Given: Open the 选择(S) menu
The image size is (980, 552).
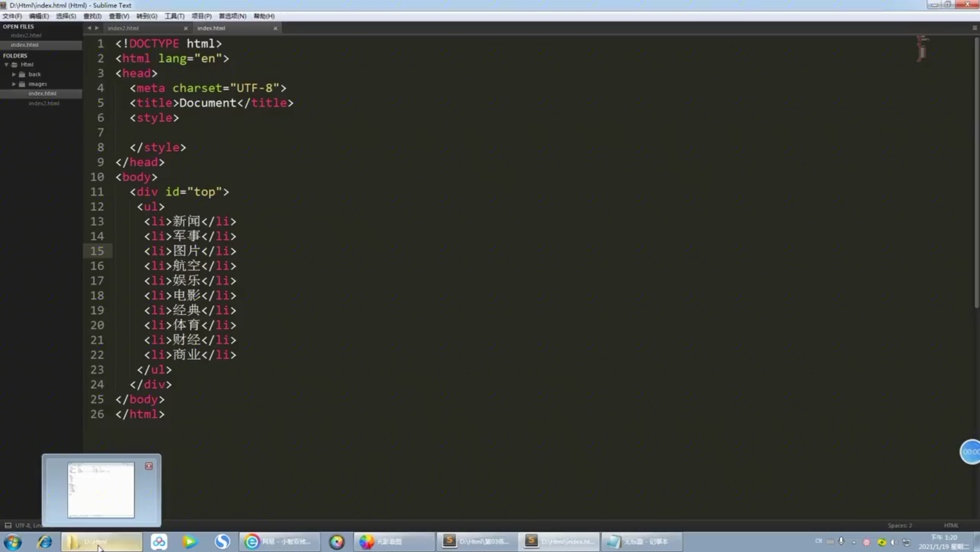Looking at the screenshot, I should (66, 16).
